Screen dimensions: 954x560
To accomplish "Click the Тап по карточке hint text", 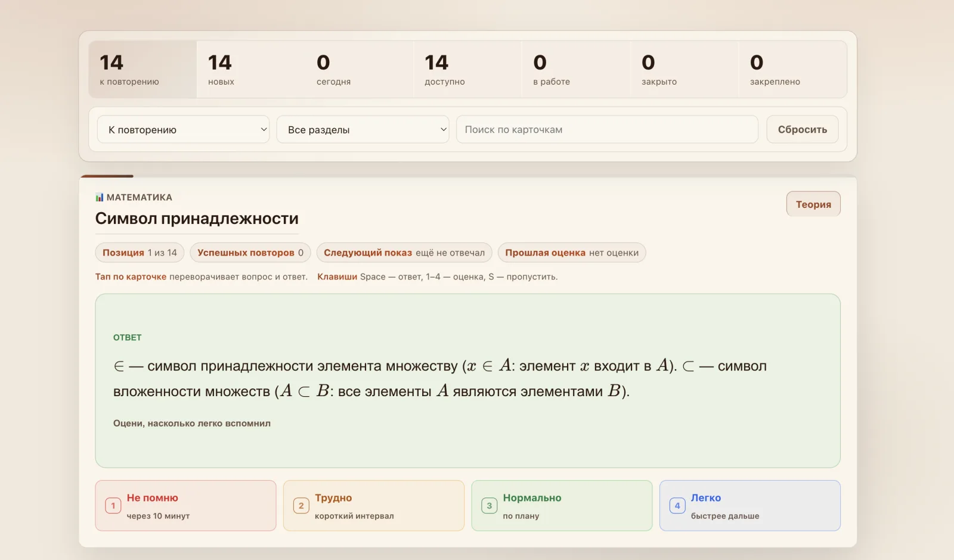I will pos(202,276).
